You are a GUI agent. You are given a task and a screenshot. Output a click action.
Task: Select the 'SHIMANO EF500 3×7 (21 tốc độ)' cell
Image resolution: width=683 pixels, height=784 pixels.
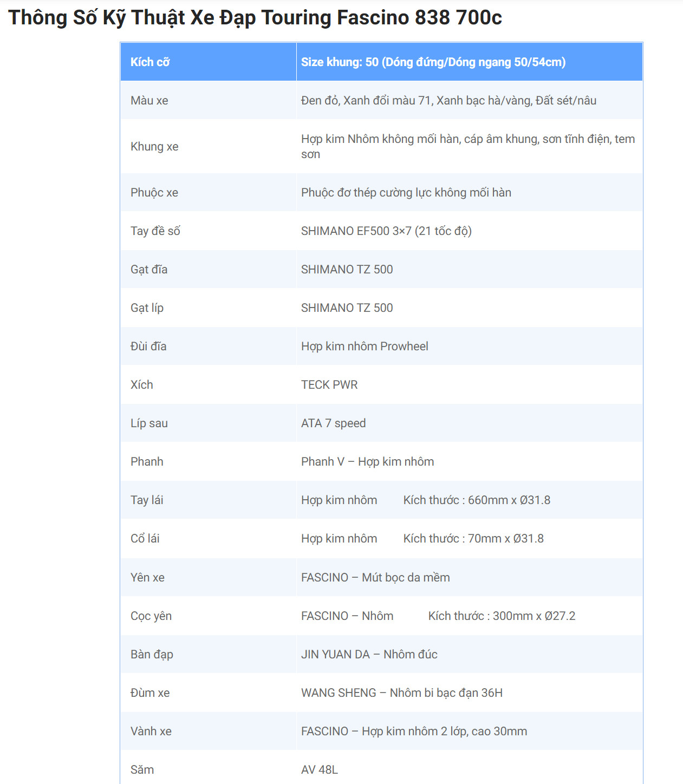(470, 231)
